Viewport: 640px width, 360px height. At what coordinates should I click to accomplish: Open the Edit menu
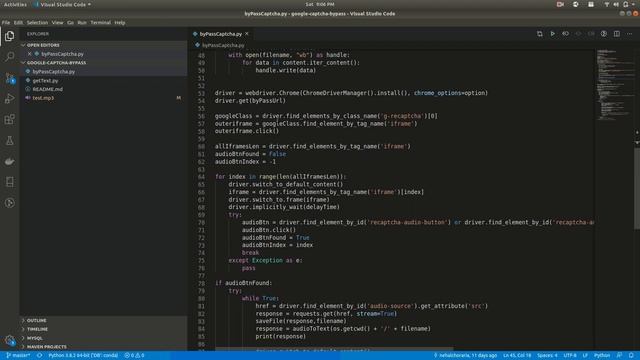point(18,23)
